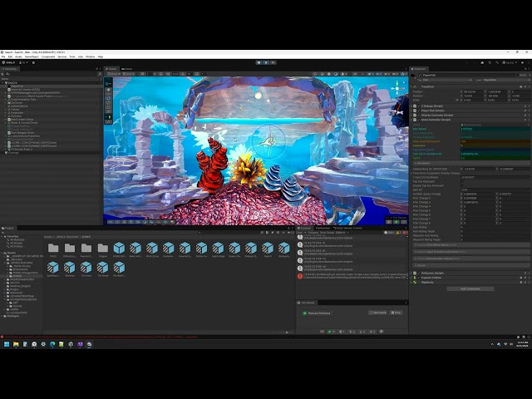Viewport: 532px width, 399px height.
Task: Disable the Z Debug script component
Action: click(419, 106)
